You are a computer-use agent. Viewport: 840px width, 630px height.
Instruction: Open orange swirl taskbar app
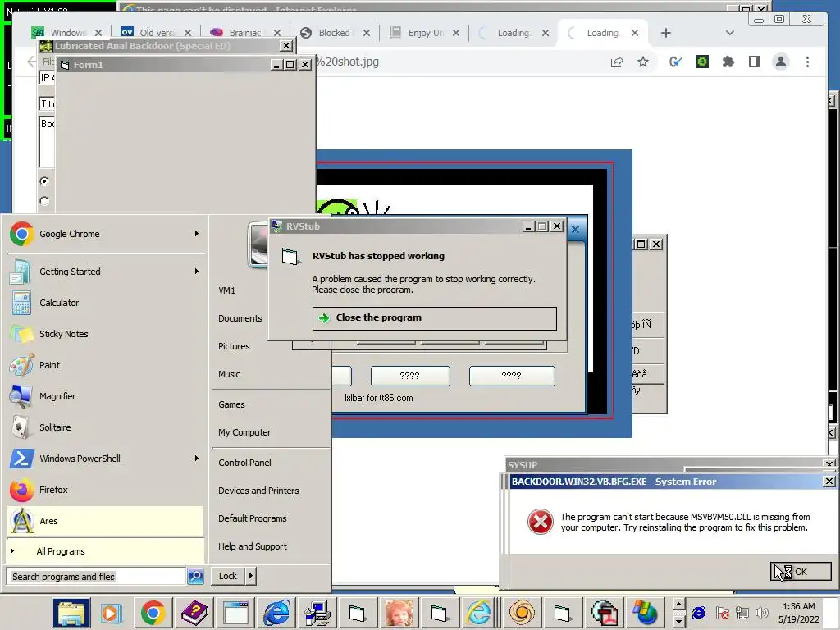pyautogui.click(x=522, y=613)
